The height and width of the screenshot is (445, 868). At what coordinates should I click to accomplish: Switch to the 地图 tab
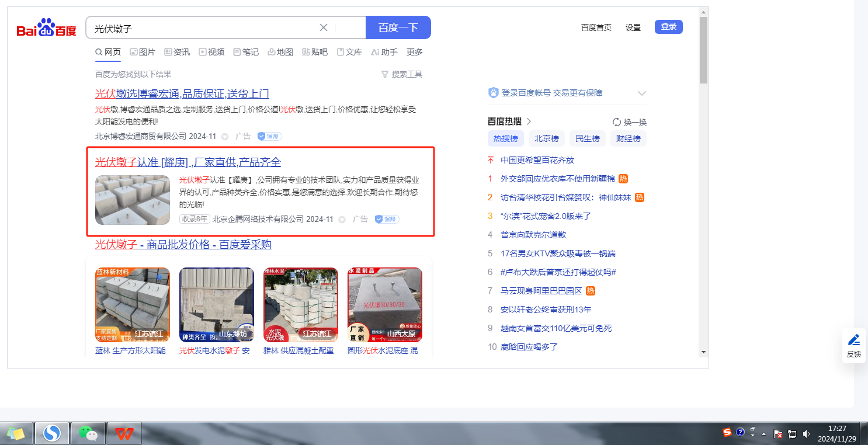pyautogui.click(x=280, y=52)
